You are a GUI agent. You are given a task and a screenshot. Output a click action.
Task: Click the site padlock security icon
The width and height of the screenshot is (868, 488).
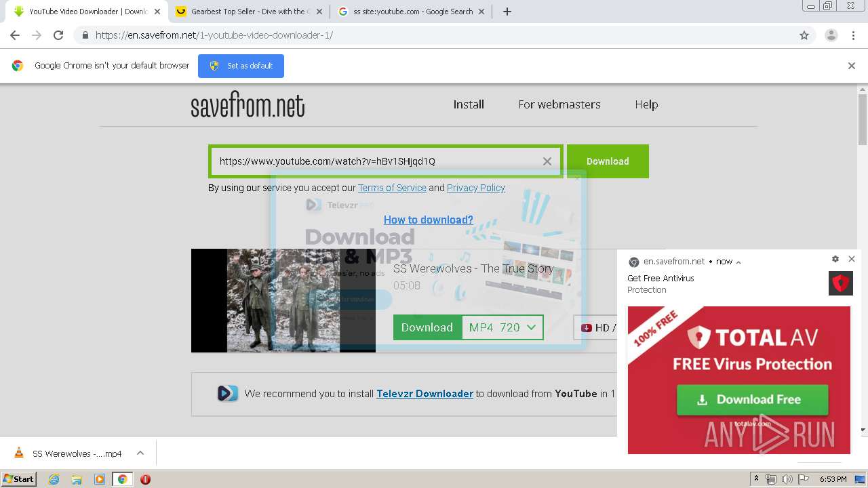[x=85, y=35]
